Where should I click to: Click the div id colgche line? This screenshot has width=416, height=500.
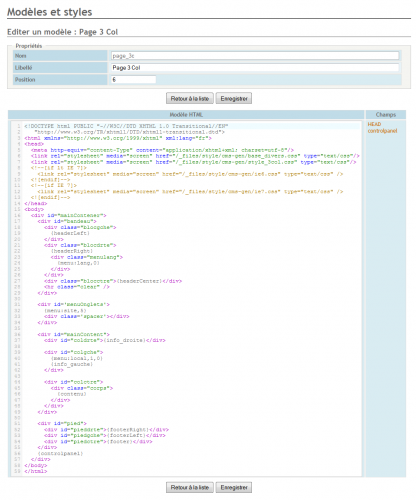click(73, 352)
